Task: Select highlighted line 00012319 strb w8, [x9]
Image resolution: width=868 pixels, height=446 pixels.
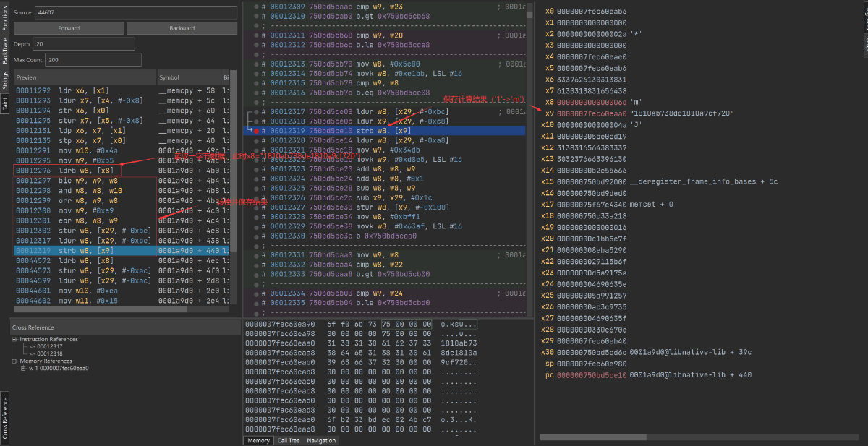Action: point(384,131)
